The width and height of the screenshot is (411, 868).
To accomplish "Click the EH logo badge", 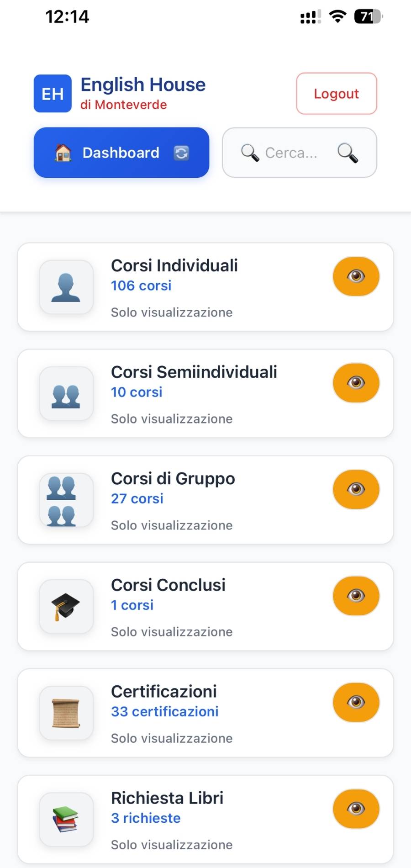I will [x=53, y=94].
